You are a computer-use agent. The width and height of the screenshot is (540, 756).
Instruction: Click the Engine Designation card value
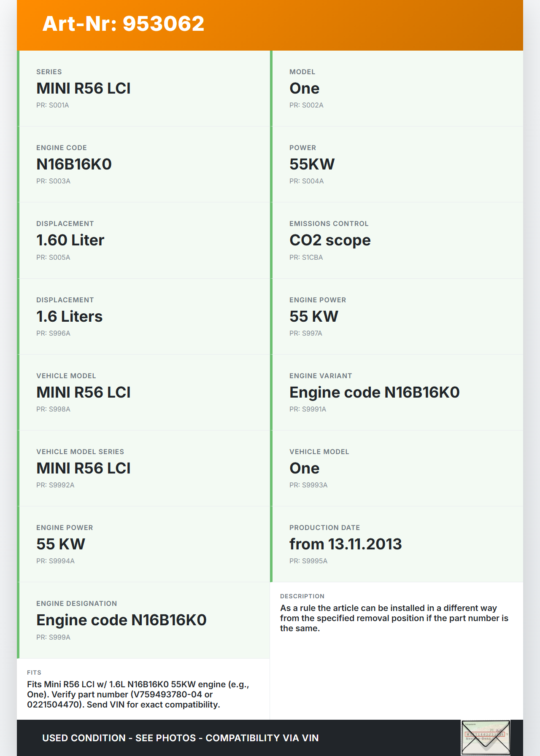(121, 620)
